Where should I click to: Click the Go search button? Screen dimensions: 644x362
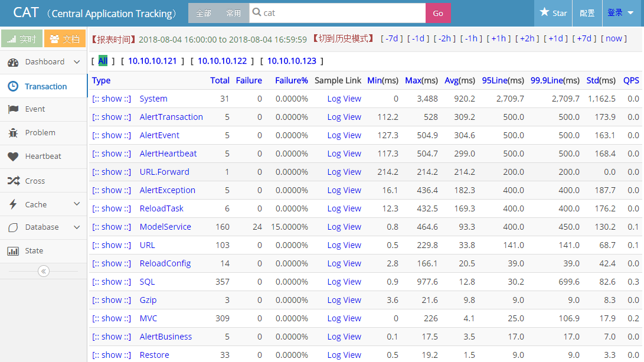(438, 13)
